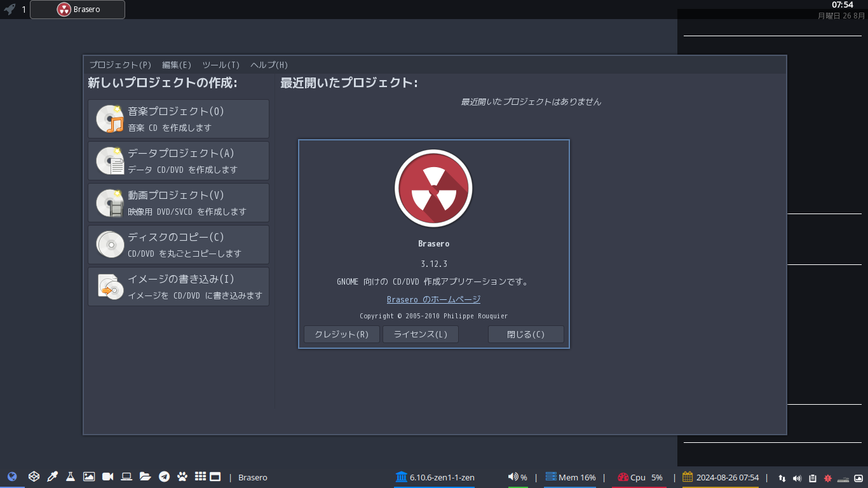Open the 編集(E) menu
868x488 pixels.
(177, 65)
